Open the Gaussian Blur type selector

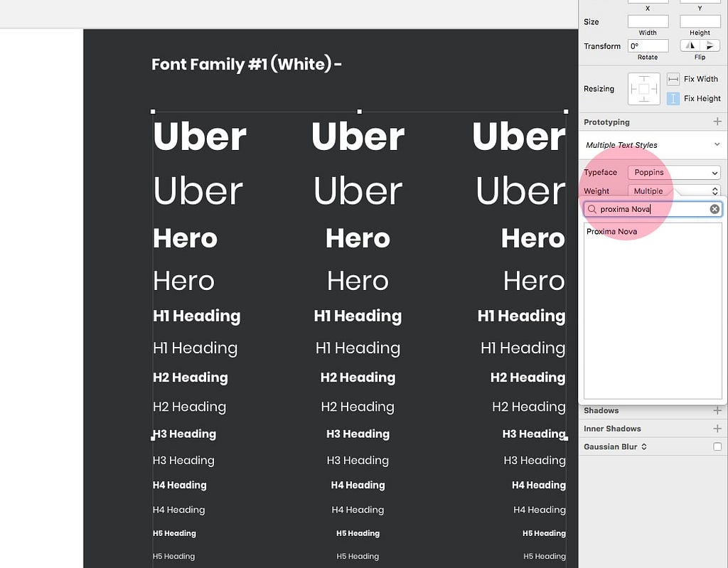tap(644, 446)
